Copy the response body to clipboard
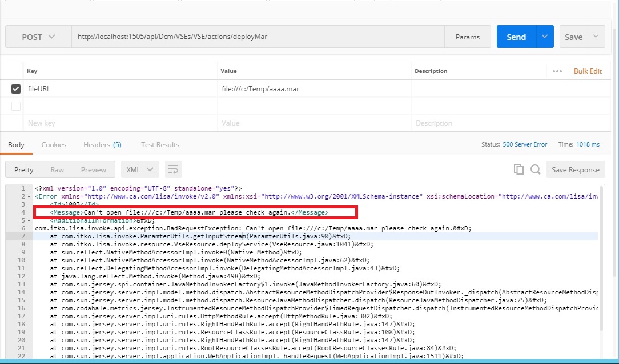 tap(518, 169)
